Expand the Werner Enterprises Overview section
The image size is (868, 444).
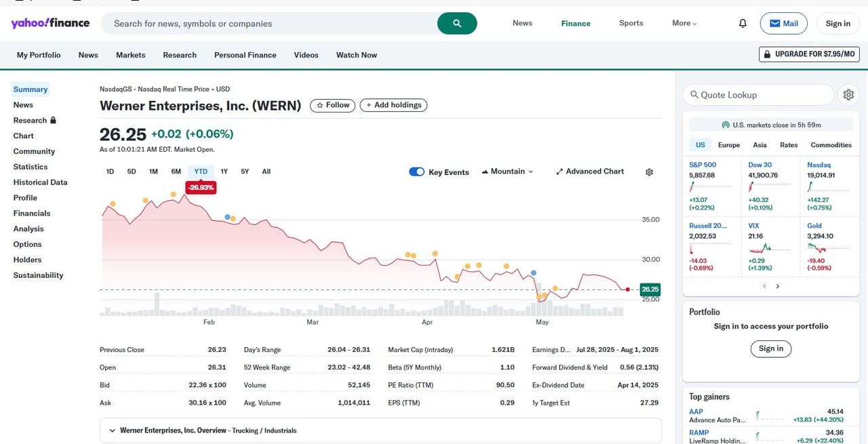(380, 430)
